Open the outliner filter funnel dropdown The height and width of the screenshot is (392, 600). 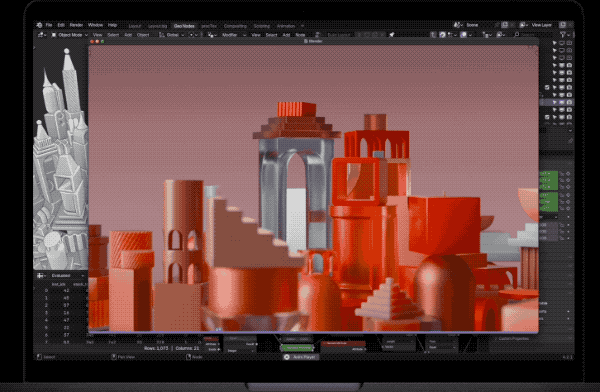564,35
